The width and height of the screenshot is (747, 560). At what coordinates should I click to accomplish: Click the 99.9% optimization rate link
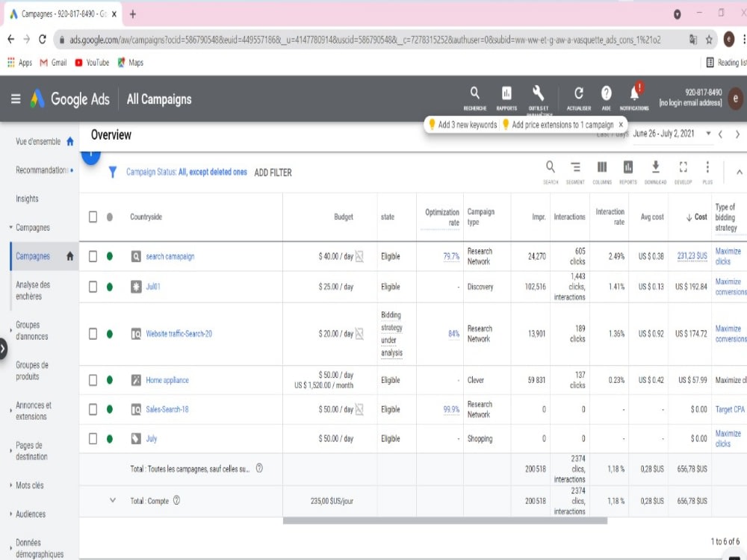click(451, 409)
